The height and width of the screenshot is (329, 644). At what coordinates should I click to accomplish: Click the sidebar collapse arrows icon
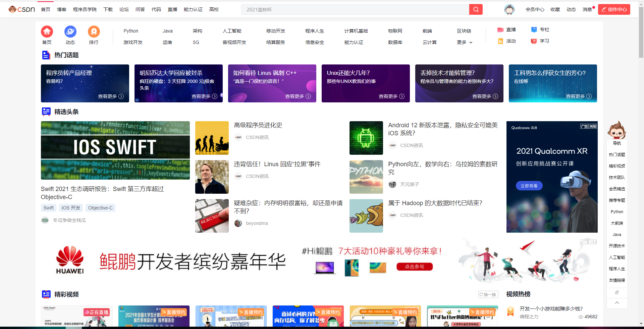[x=617, y=292]
